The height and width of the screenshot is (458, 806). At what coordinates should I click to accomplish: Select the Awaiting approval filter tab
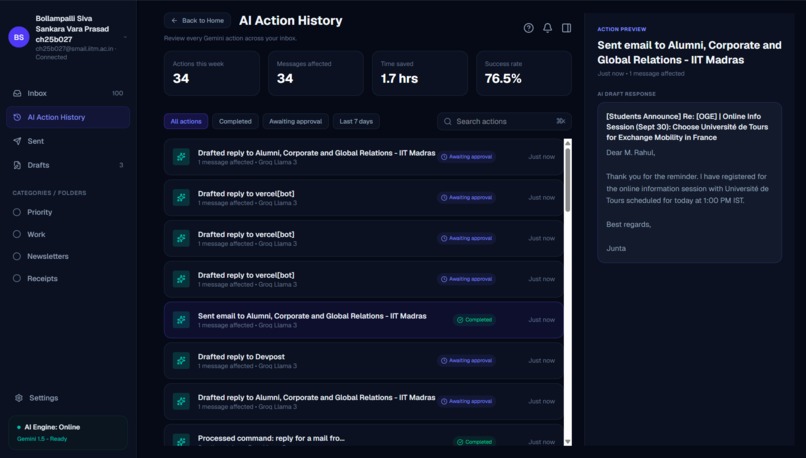(x=296, y=121)
